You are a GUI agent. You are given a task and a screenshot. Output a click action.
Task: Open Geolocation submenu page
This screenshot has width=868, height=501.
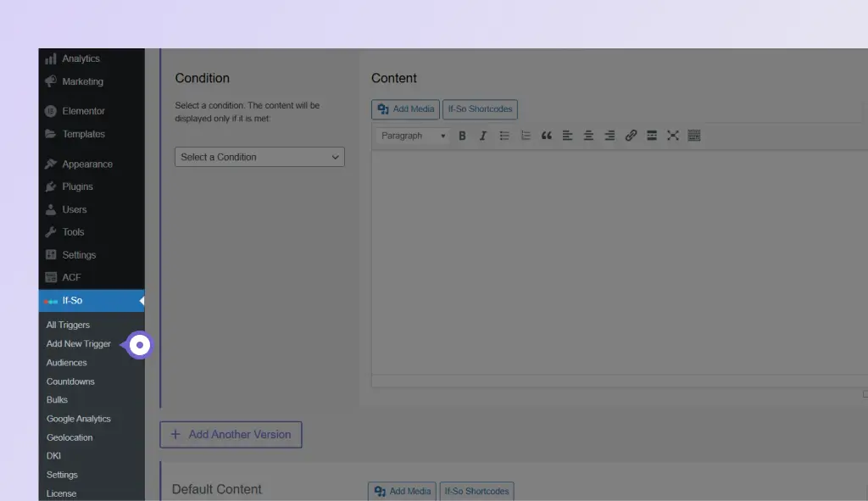pyautogui.click(x=70, y=437)
